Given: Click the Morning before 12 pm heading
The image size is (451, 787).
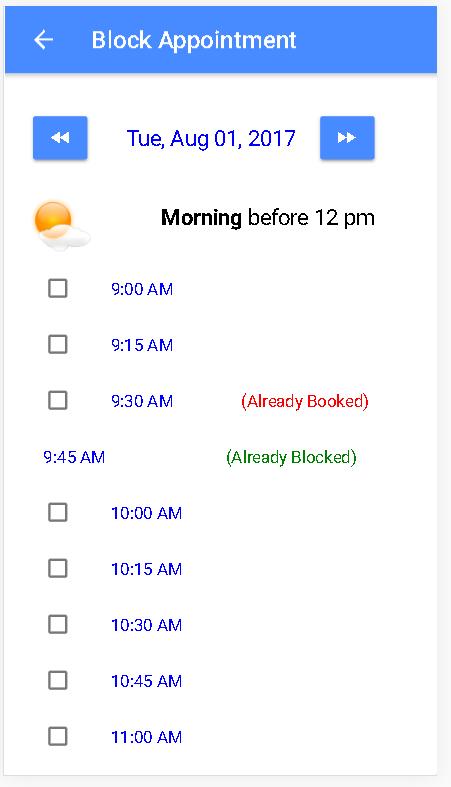Looking at the screenshot, I should pyautogui.click(x=267, y=218).
